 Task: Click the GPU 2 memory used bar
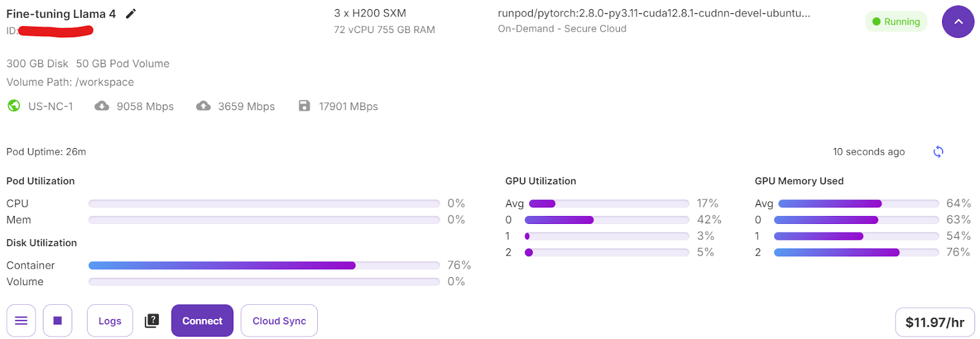click(856, 252)
